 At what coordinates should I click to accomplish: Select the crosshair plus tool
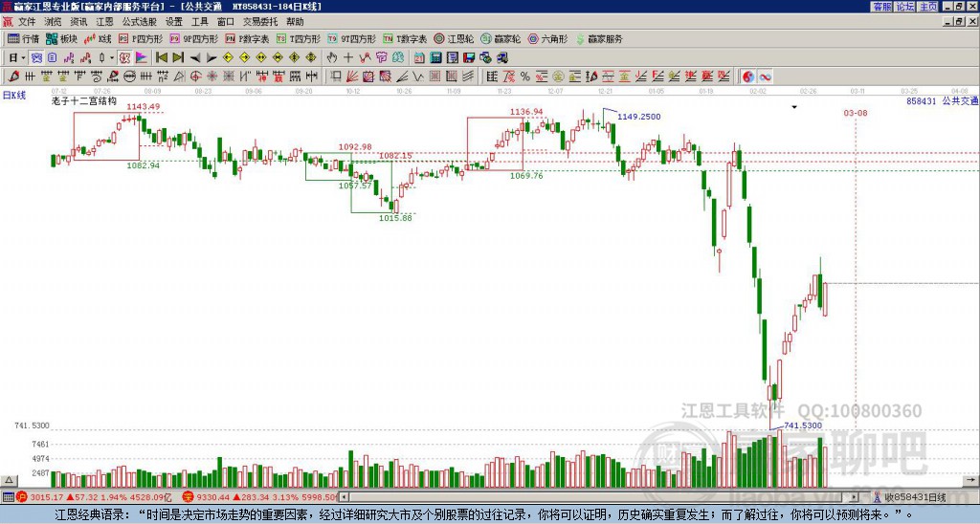click(x=348, y=57)
